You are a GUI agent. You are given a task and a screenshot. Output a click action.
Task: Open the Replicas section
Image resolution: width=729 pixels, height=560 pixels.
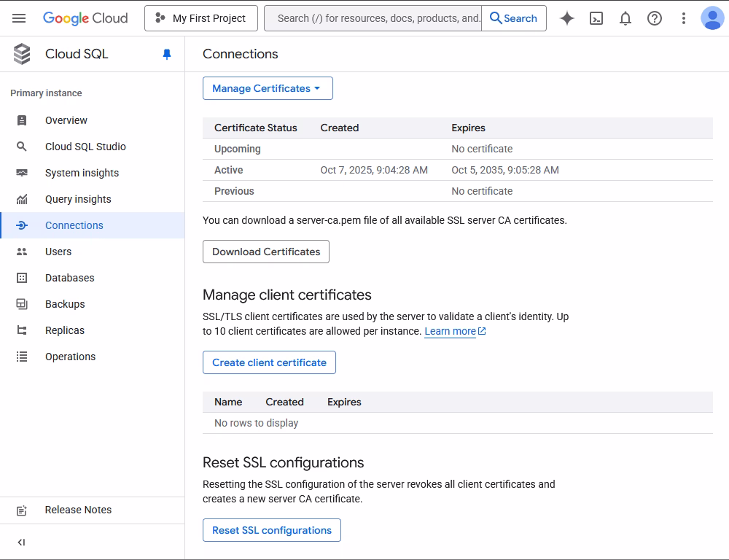[64, 330]
